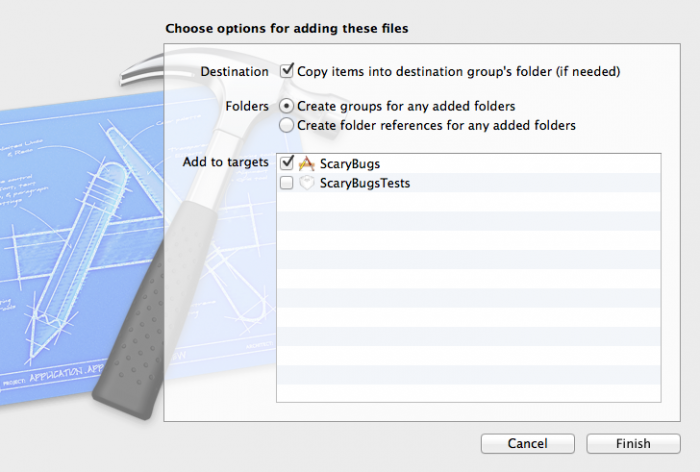The width and height of the screenshot is (700, 472).
Task: Click the ScaryBugsTests test bundle icon
Action: [x=307, y=183]
